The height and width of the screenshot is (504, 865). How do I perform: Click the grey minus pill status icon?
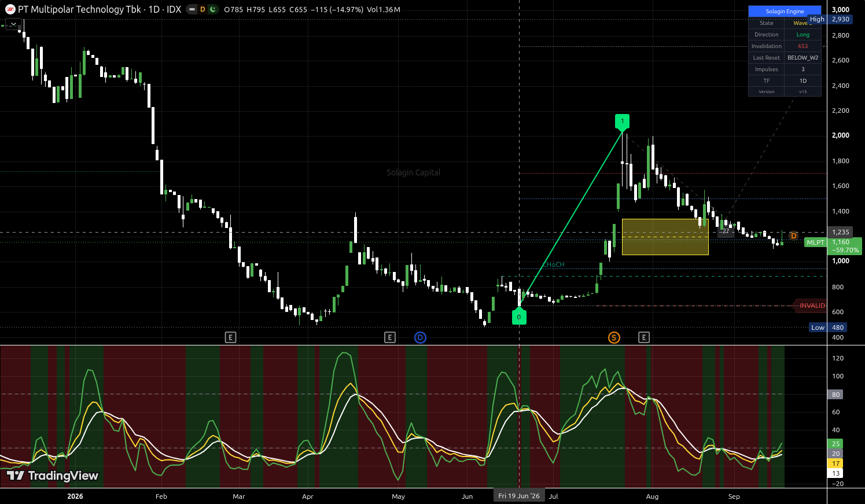[x=192, y=9]
